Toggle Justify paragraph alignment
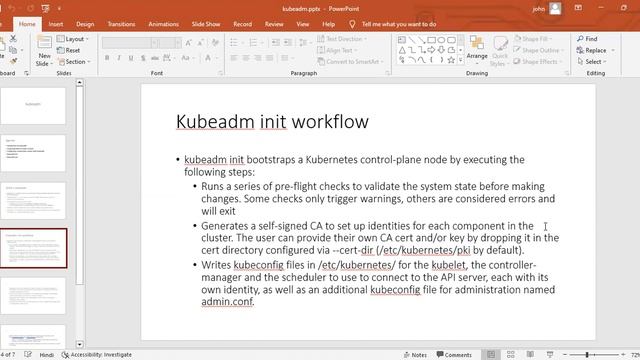Image resolution: width=640 pixels, height=360 pixels. pos(269,58)
